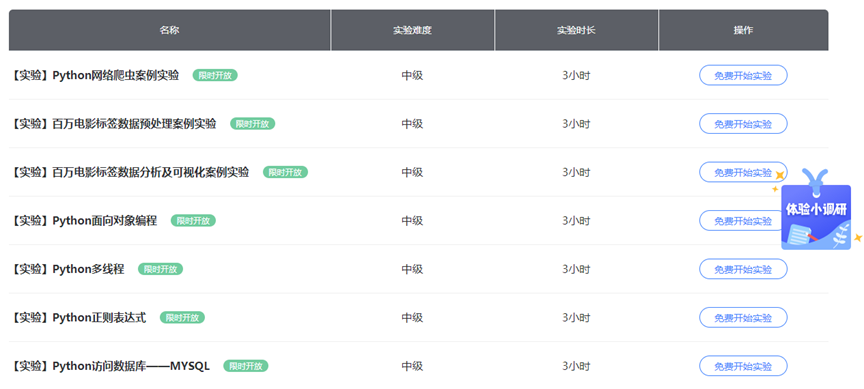Open the 百万电影标签数据预处理案例实验 title
Screen dimensions: 864x389
click(114, 124)
